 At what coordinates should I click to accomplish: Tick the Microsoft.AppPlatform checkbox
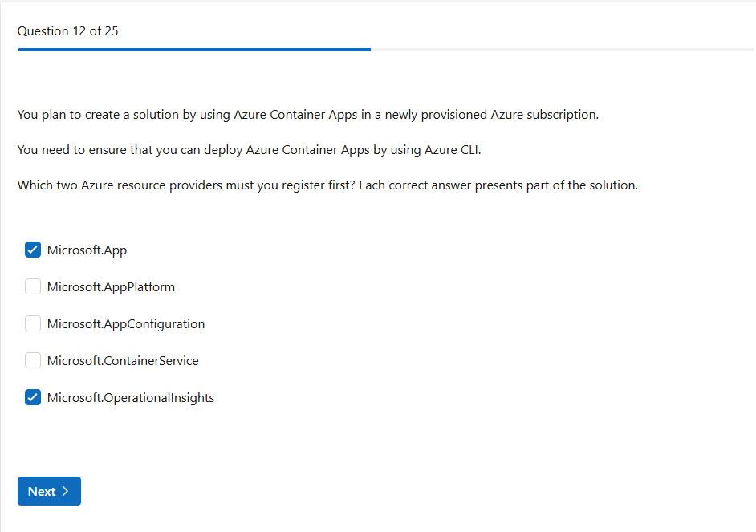(x=33, y=286)
